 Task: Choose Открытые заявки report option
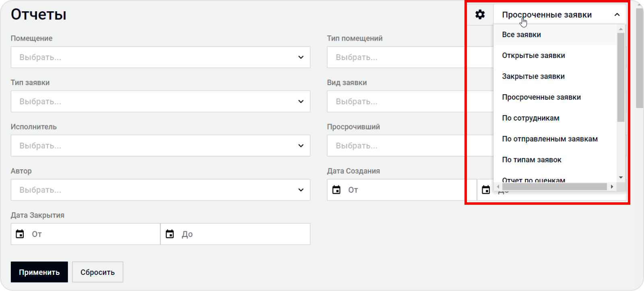[533, 56]
